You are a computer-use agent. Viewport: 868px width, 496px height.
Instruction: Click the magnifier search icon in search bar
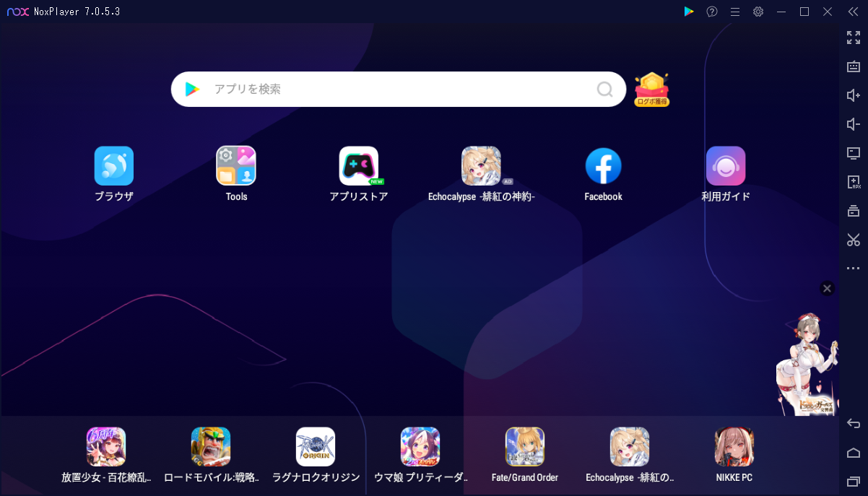(x=604, y=90)
